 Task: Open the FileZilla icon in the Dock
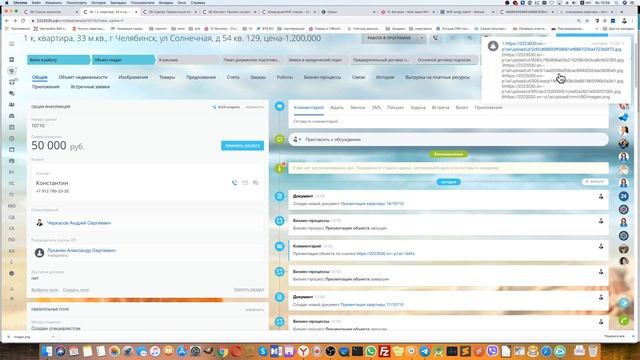tap(384, 351)
